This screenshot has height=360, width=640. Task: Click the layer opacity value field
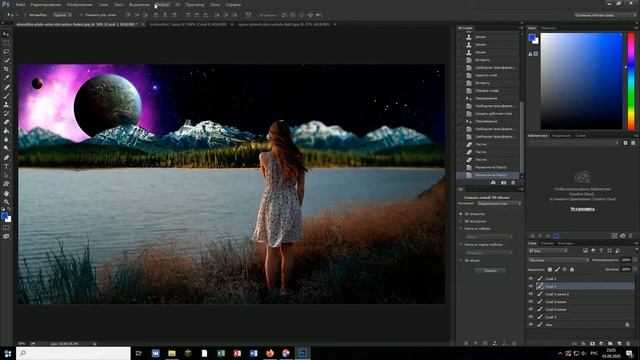coord(626,260)
